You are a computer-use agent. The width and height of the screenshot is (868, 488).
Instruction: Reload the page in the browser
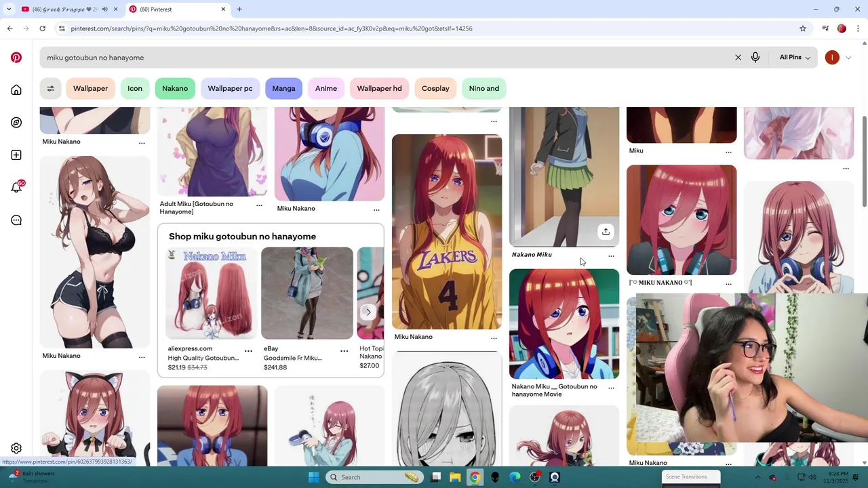tap(42, 28)
